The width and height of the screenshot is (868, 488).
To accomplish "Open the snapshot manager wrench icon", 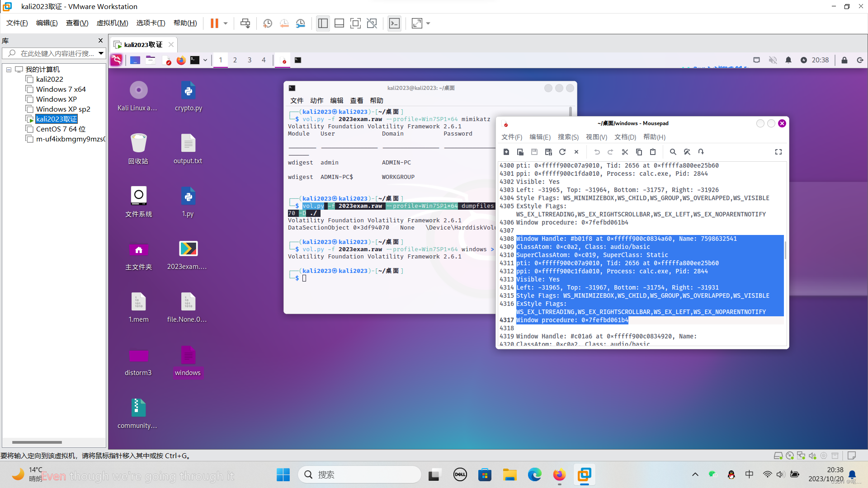I will pyautogui.click(x=300, y=23).
